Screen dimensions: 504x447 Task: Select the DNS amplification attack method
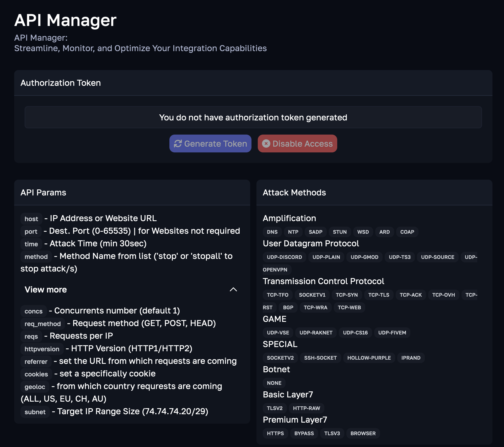[x=271, y=232]
